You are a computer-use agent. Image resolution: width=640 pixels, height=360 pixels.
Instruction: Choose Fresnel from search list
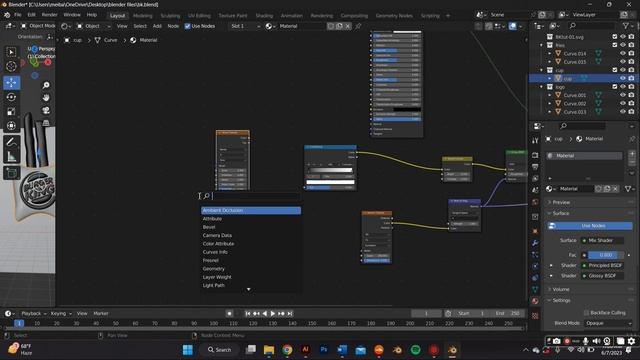coord(251,260)
